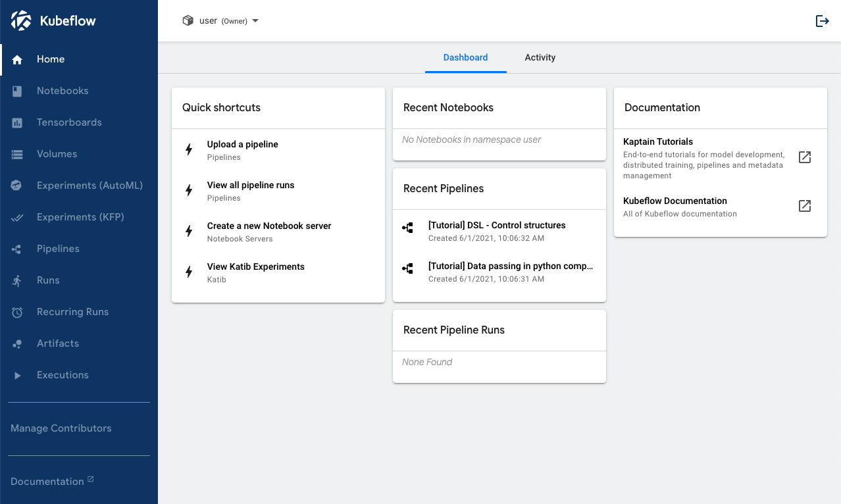The width and height of the screenshot is (841, 504).
Task: Click the Quick shortcuts card heading
Action: [x=221, y=107]
